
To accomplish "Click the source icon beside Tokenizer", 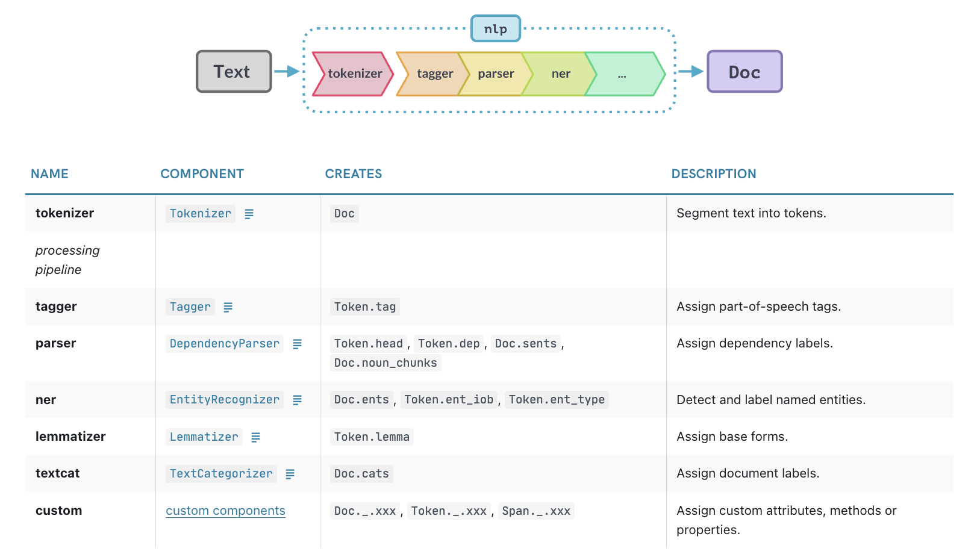I will [249, 214].
